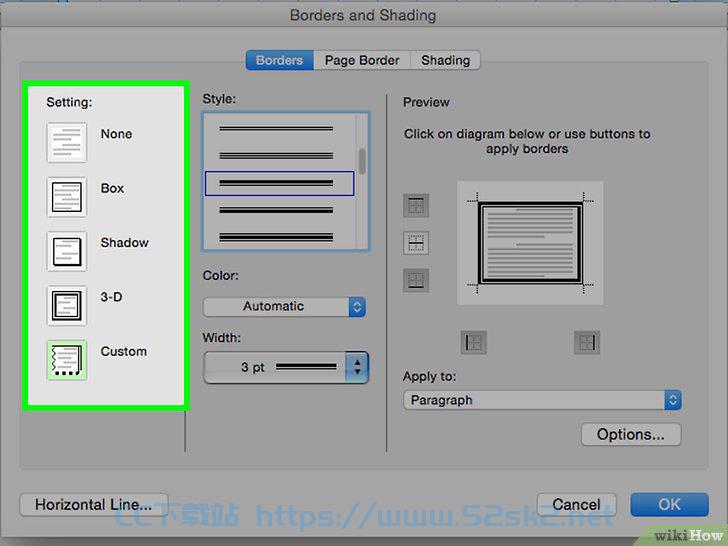Viewport: 728px width, 546px height.
Task: Toggle the bottom border button in Preview
Action: (416, 280)
